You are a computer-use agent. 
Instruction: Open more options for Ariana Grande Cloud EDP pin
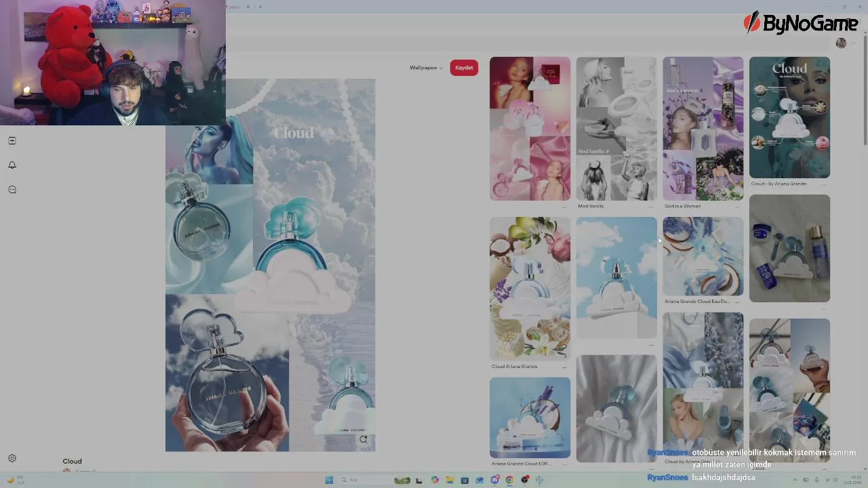pyautogui.click(x=564, y=464)
